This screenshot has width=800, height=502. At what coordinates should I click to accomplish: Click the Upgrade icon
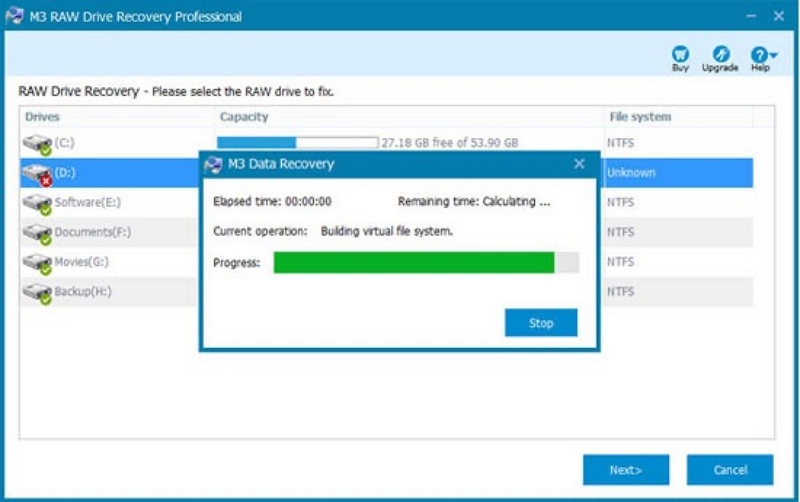coord(721,54)
